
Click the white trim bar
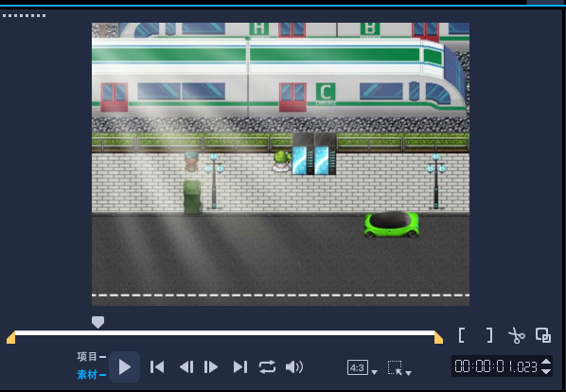pos(225,333)
